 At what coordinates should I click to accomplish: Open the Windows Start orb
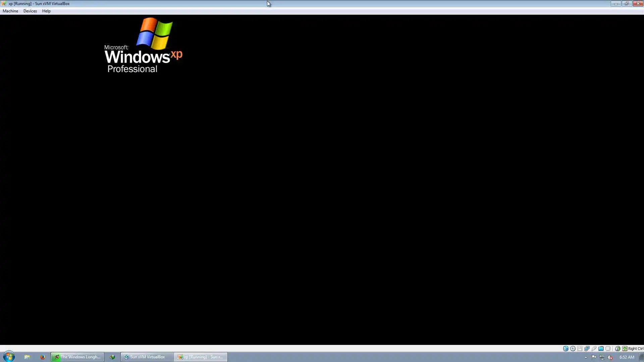click(9, 357)
